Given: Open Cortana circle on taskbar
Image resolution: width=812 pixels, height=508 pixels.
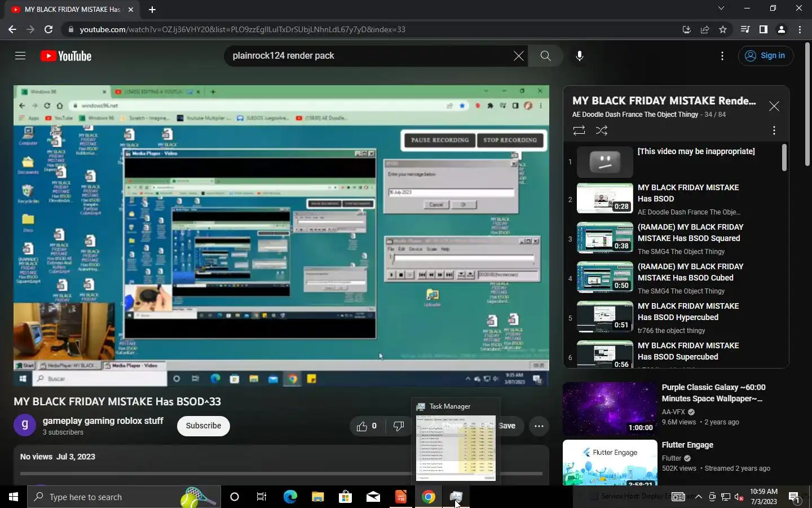Looking at the screenshot, I should [235, 497].
